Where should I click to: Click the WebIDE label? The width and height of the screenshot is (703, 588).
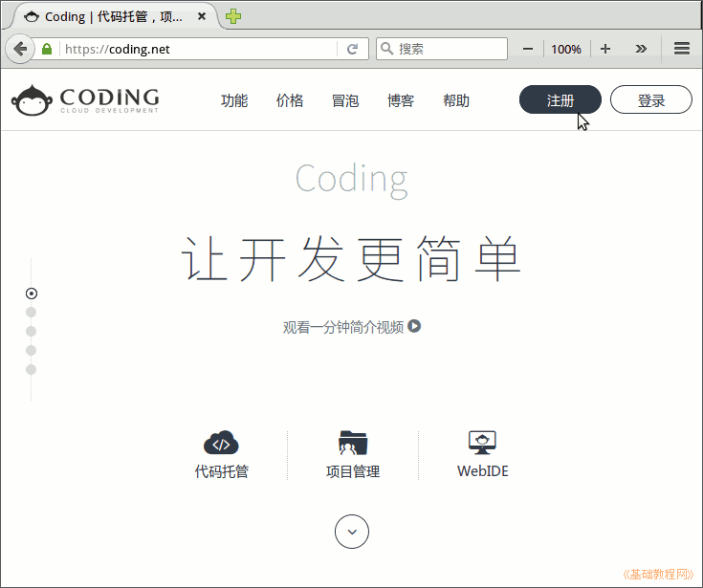point(482,471)
